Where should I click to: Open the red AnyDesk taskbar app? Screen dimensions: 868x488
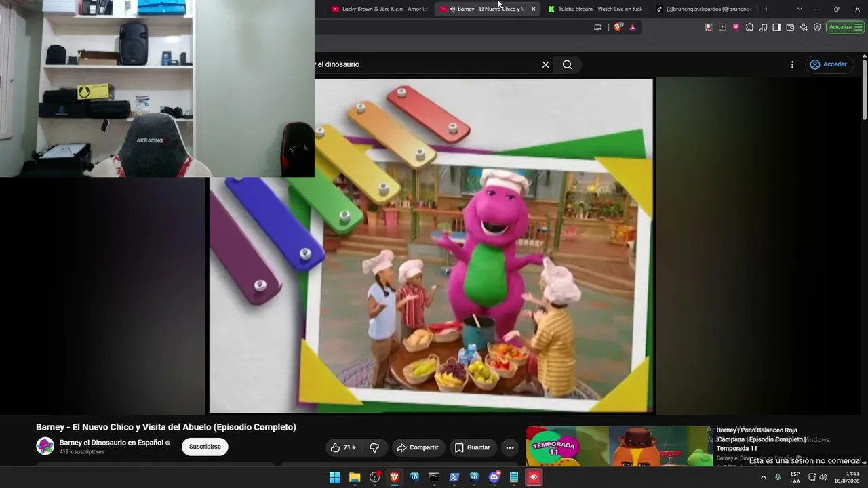click(534, 477)
